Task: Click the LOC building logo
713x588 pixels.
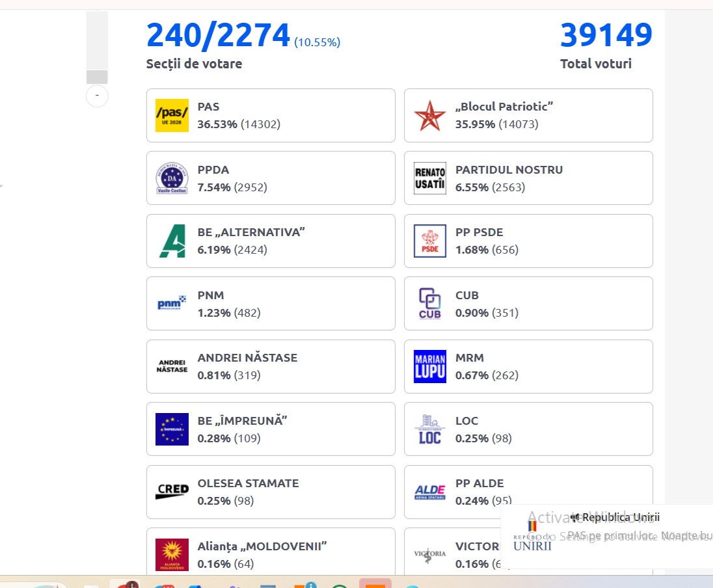Action: point(430,429)
